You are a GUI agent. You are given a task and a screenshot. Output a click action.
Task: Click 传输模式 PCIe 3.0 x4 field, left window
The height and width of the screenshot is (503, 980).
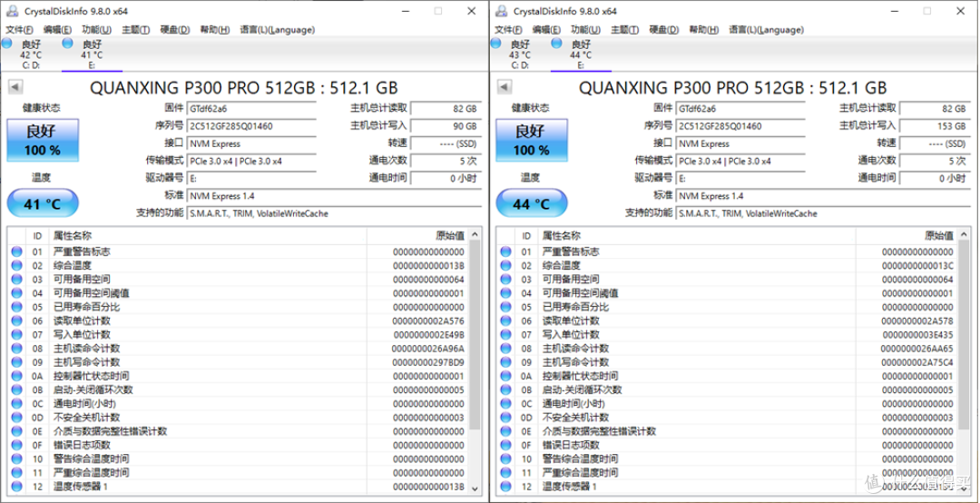[x=251, y=161]
